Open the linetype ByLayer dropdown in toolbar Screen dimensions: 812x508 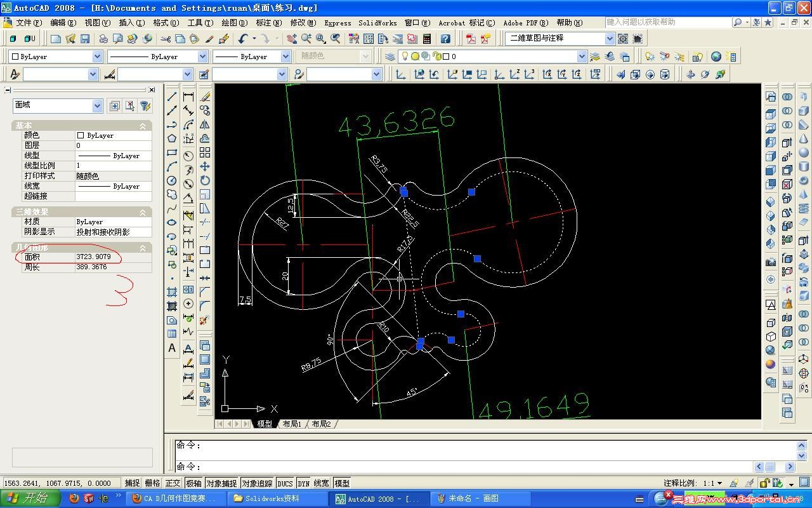(202, 57)
